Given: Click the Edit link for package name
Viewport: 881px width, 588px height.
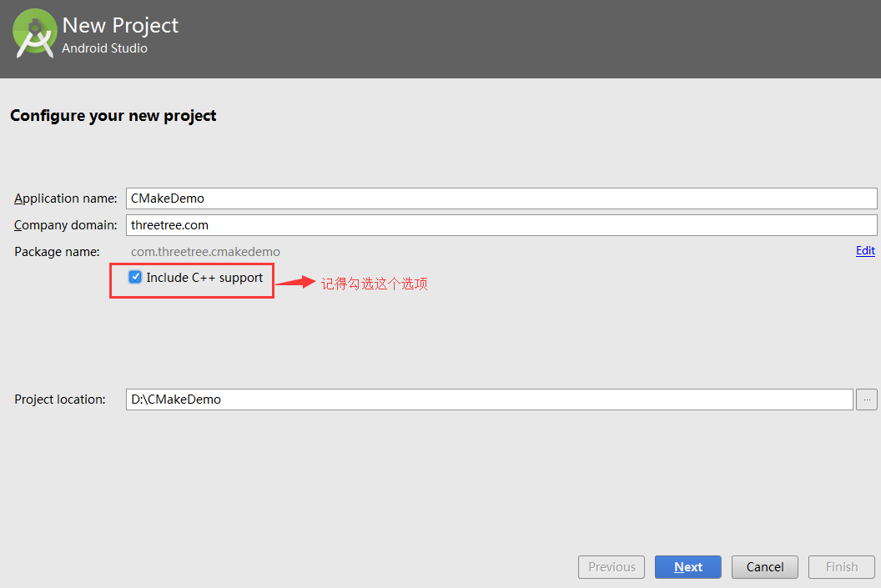Looking at the screenshot, I should pyautogui.click(x=865, y=251).
